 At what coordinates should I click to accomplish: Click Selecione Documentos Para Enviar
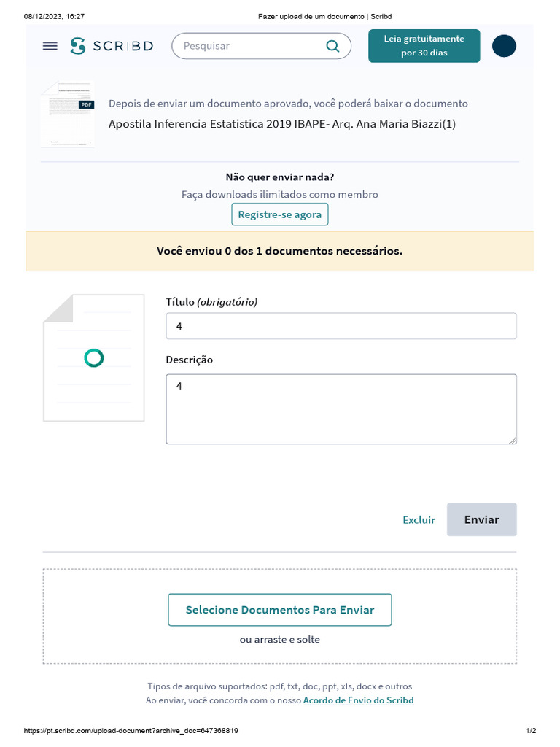[x=280, y=610]
